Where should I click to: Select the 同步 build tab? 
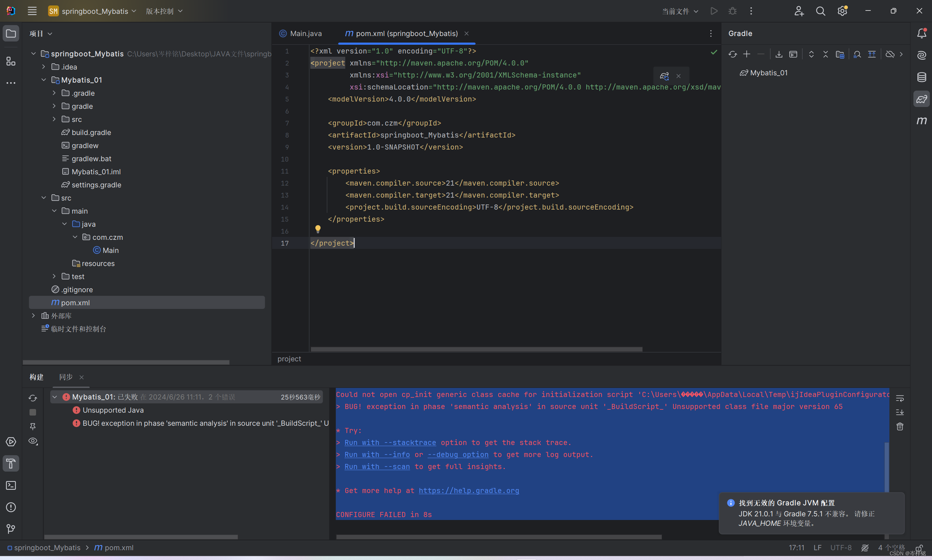[x=66, y=377]
